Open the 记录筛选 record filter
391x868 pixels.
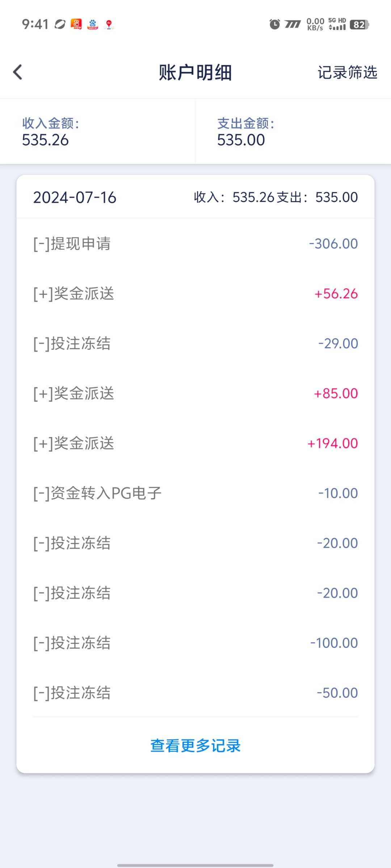pos(347,72)
